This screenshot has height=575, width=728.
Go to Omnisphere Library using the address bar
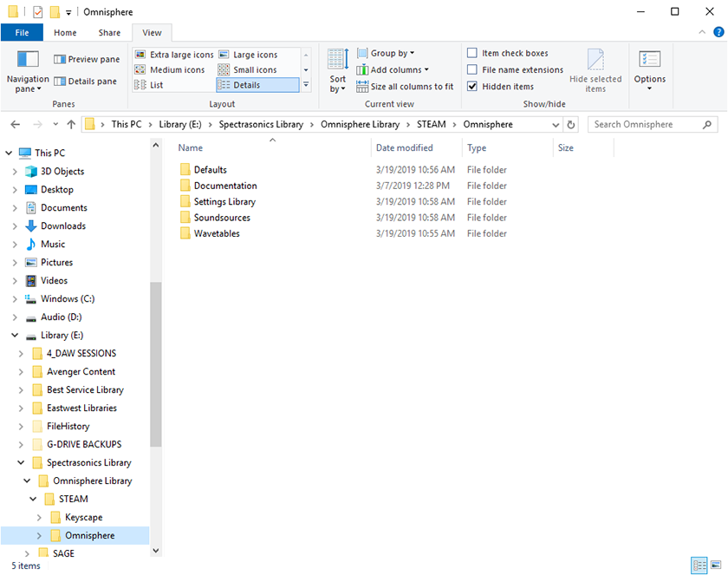click(360, 124)
